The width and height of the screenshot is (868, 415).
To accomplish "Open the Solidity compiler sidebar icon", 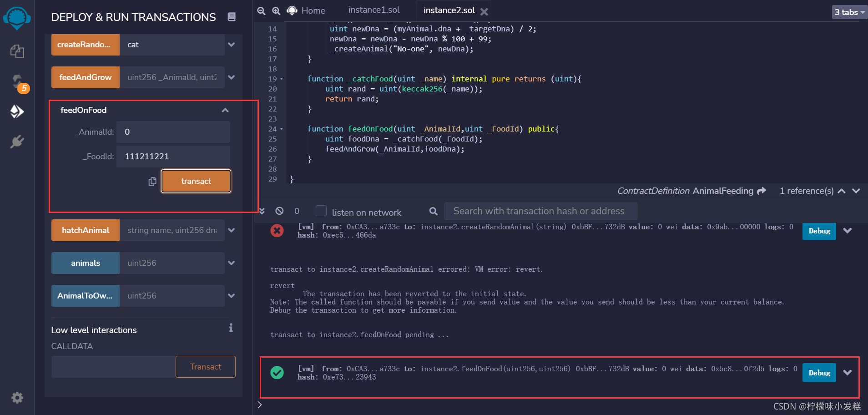I will click(17, 82).
